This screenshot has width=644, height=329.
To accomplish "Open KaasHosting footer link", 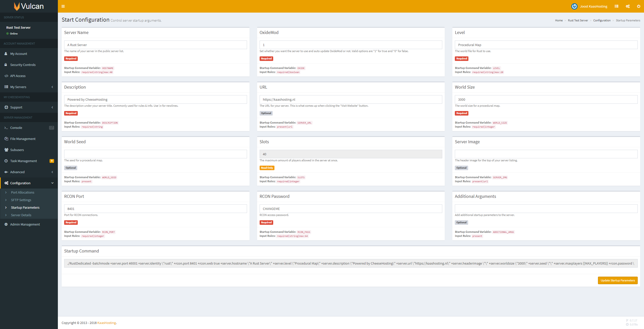I will pos(106,323).
